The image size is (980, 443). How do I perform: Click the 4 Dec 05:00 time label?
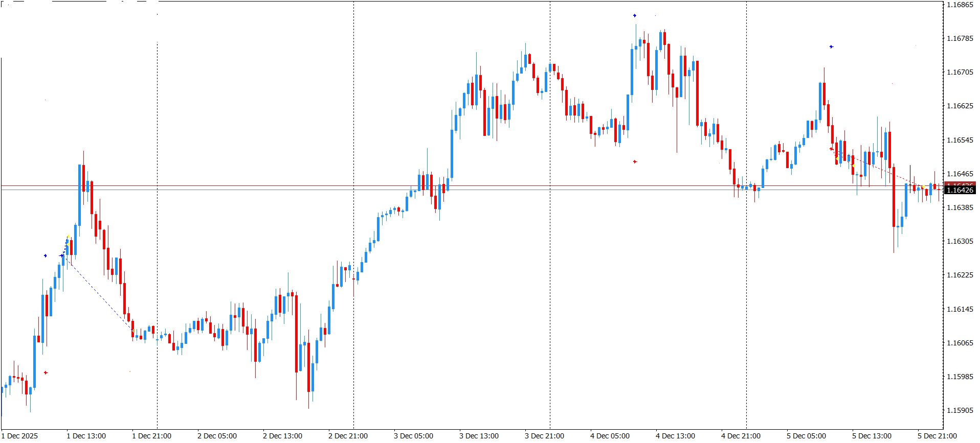coord(610,436)
